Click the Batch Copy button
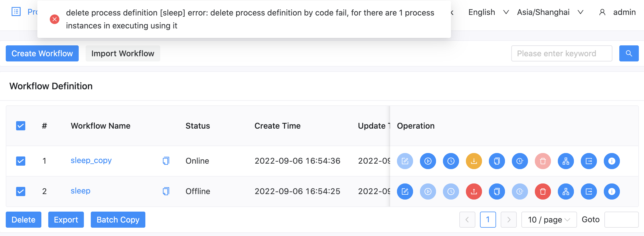This screenshot has width=644, height=236. pos(118,220)
